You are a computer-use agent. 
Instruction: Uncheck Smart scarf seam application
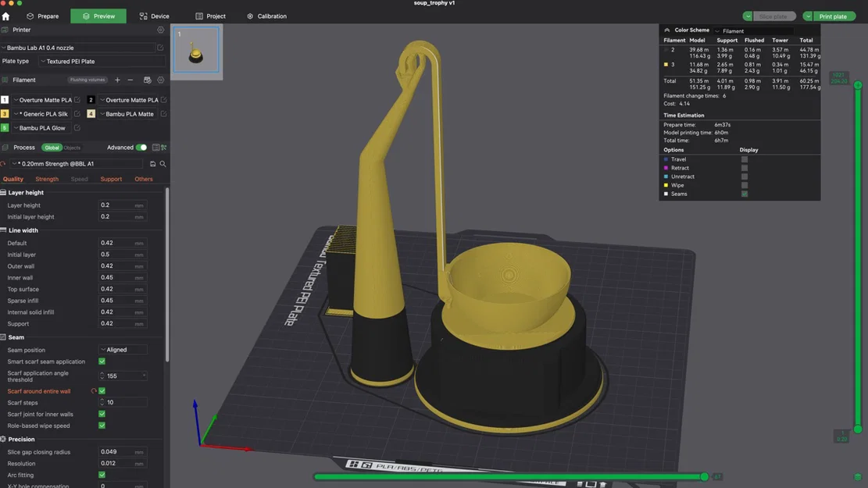coord(102,362)
